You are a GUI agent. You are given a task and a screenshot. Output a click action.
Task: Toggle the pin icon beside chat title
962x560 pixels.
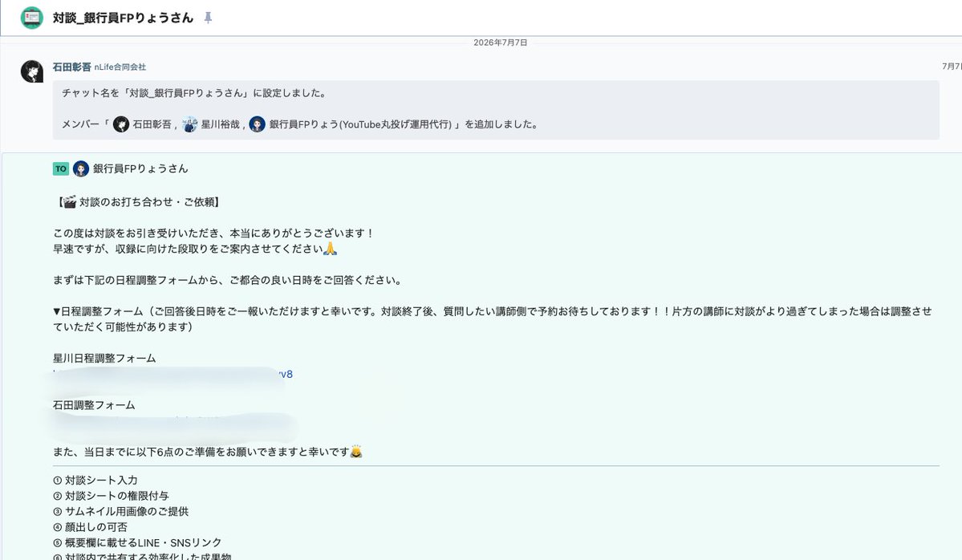208,18
